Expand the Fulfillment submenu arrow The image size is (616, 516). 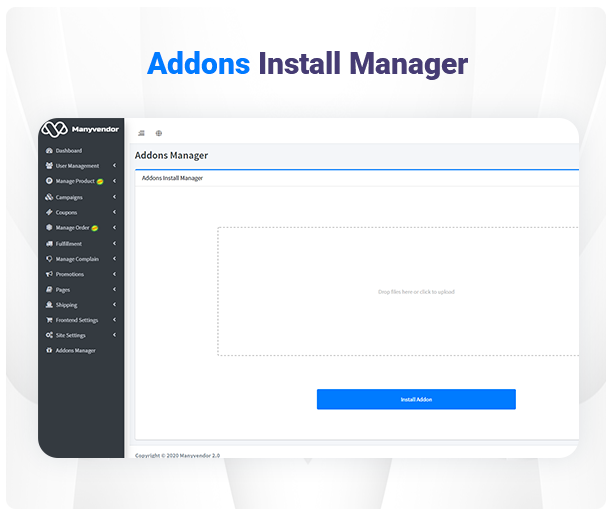[114, 243]
